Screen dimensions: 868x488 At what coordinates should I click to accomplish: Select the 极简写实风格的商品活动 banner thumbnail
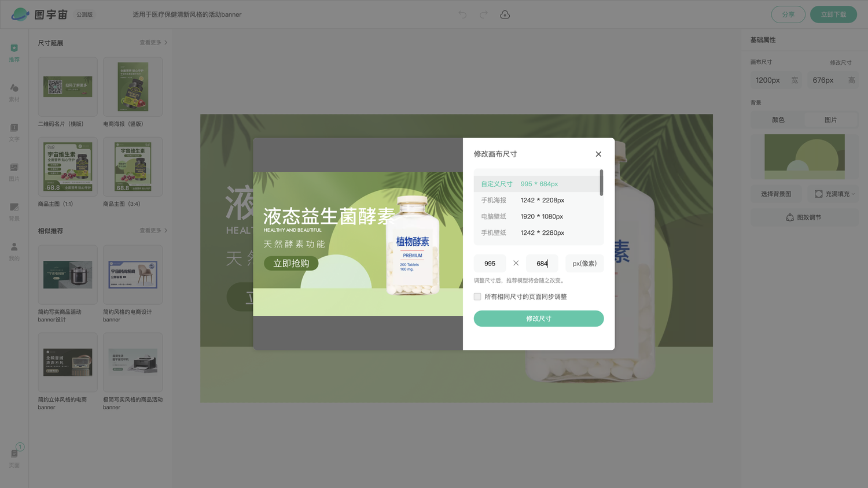[x=133, y=363]
